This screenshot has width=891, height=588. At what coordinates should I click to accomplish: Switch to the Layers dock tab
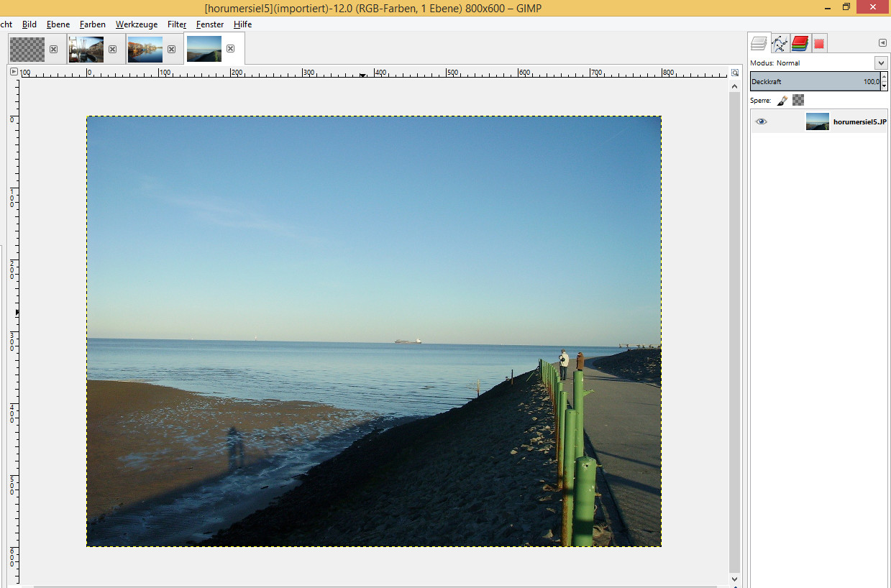coord(759,43)
